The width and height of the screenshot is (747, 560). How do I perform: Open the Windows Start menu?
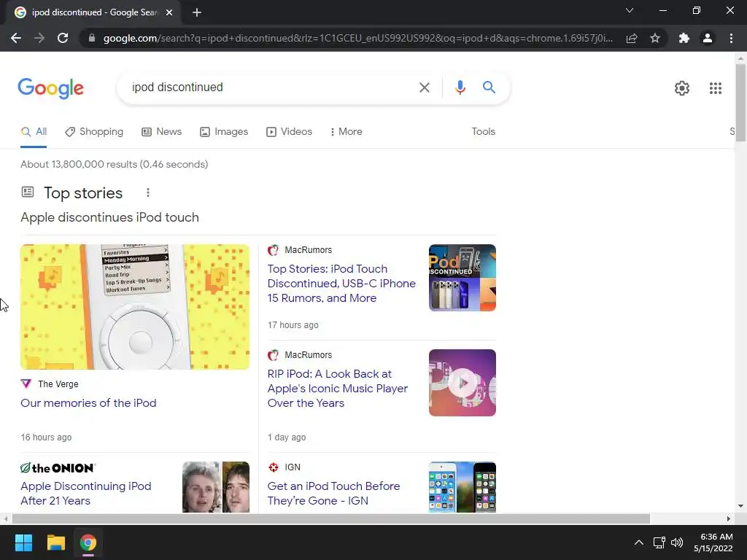23,542
